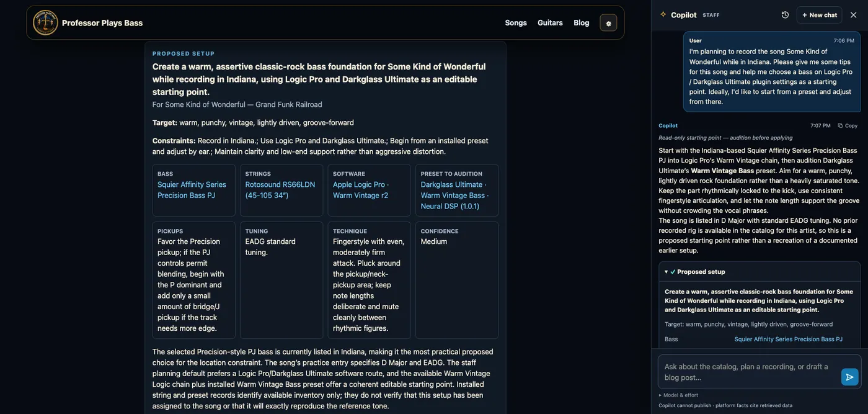Go to Professor Plays Bass home title

click(x=102, y=23)
